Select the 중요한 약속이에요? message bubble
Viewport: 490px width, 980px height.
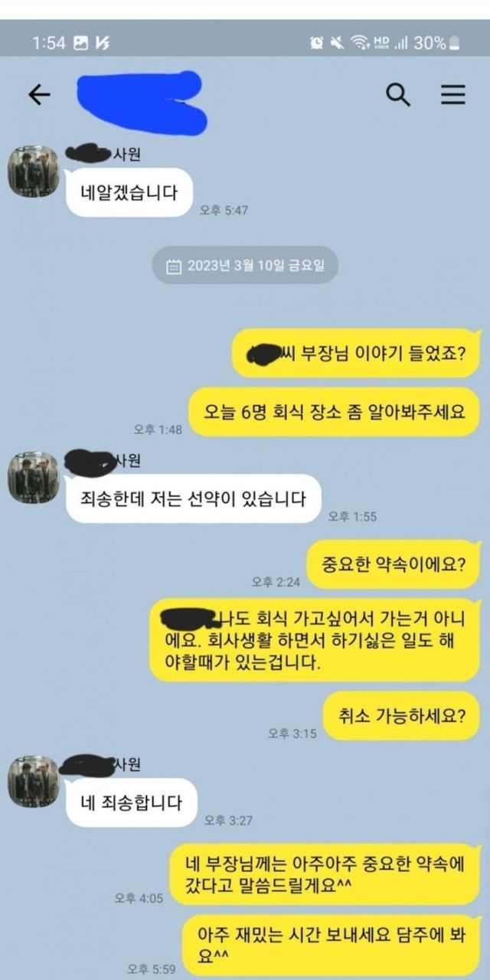(393, 564)
